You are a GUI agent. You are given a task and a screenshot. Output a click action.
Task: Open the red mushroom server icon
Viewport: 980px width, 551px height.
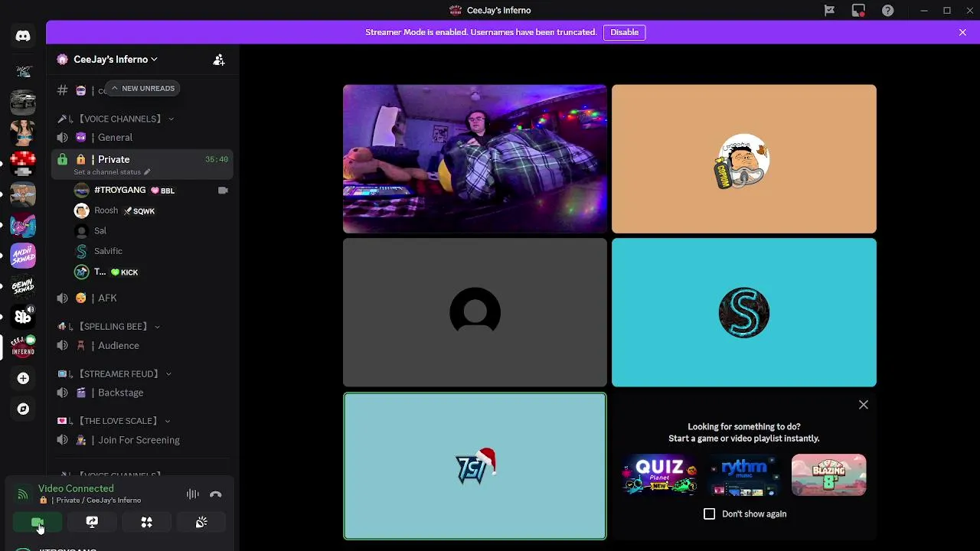click(x=23, y=163)
